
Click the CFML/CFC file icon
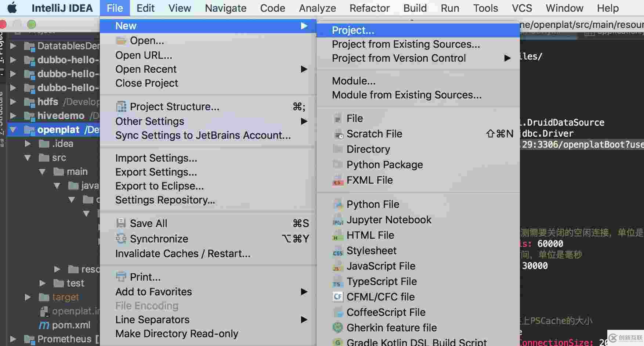click(x=337, y=297)
